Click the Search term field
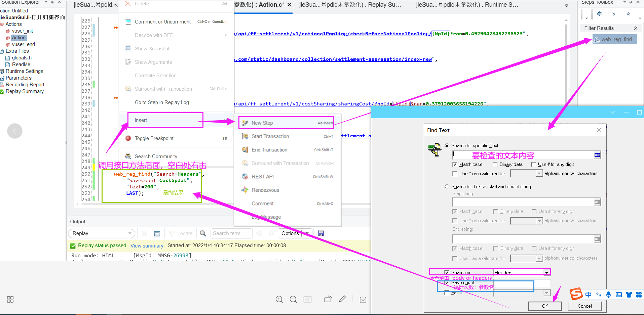 coord(231,233)
